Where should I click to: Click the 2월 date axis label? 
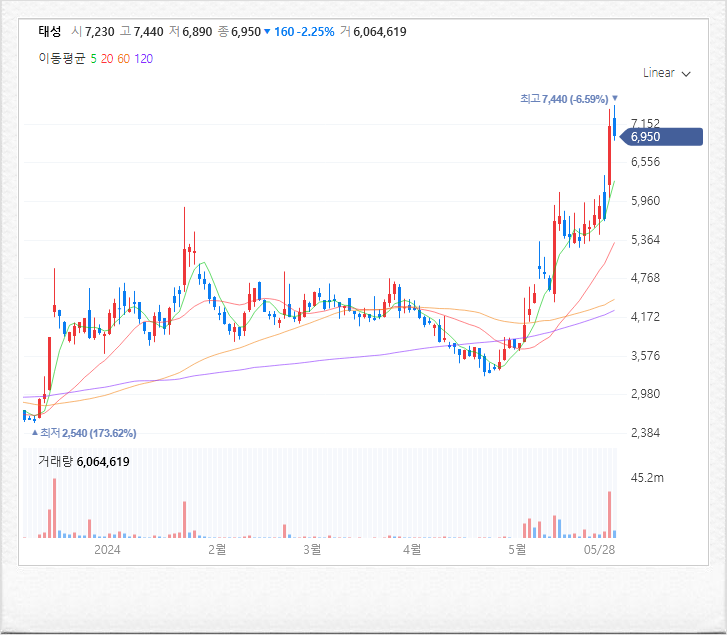(217, 550)
